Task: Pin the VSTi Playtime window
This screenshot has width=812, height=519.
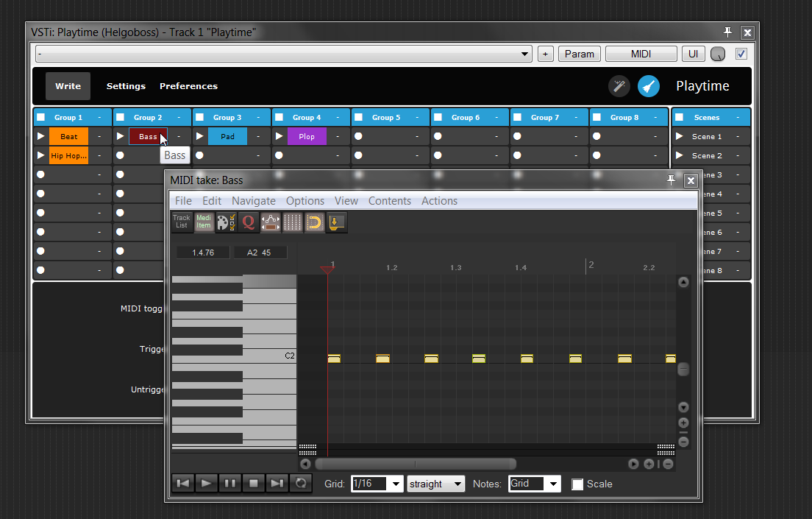Action: pyautogui.click(x=727, y=32)
